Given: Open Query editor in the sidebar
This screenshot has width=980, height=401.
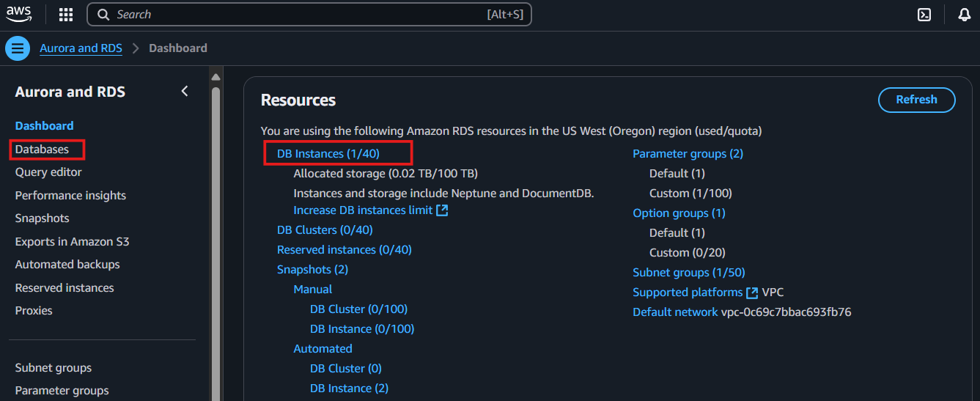Looking at the screenshot, I should 48,172.
